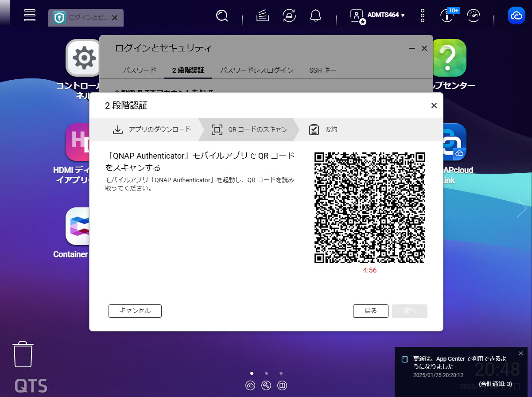Open background tasks icon in top bar
This screenshot has width=532, height=397.
[263, 16]
